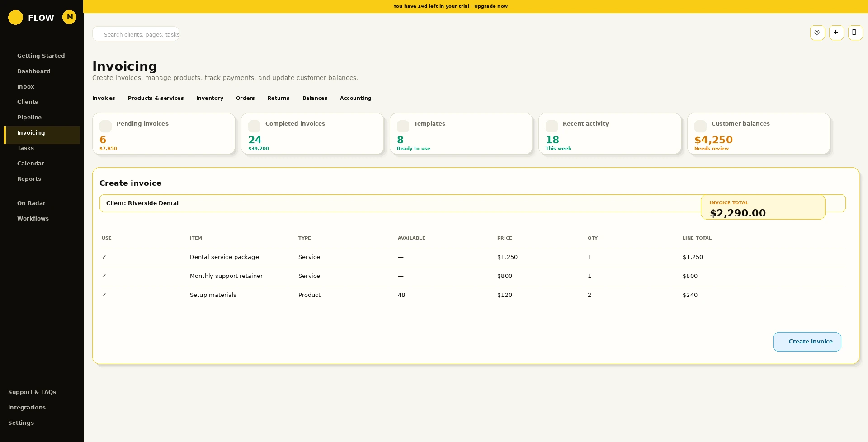The height and width of the screenshot is (442, 868).
Task: Open Calendar in the sidebar
Action: coord(31,164)
